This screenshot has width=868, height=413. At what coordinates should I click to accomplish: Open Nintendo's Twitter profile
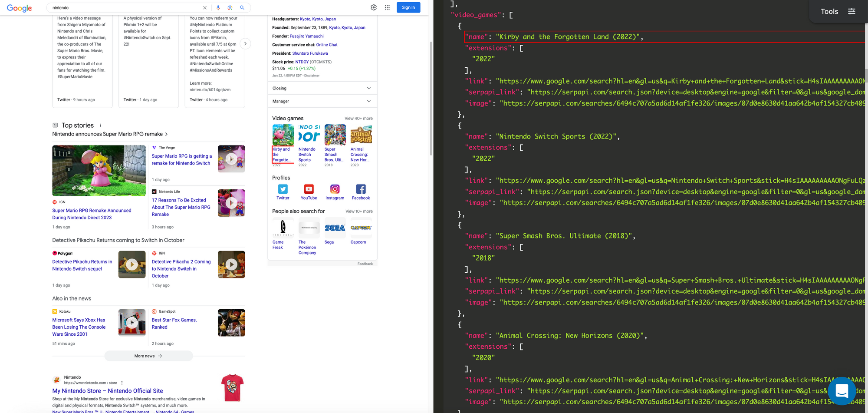pyautogui.click(x=283, y=192)
